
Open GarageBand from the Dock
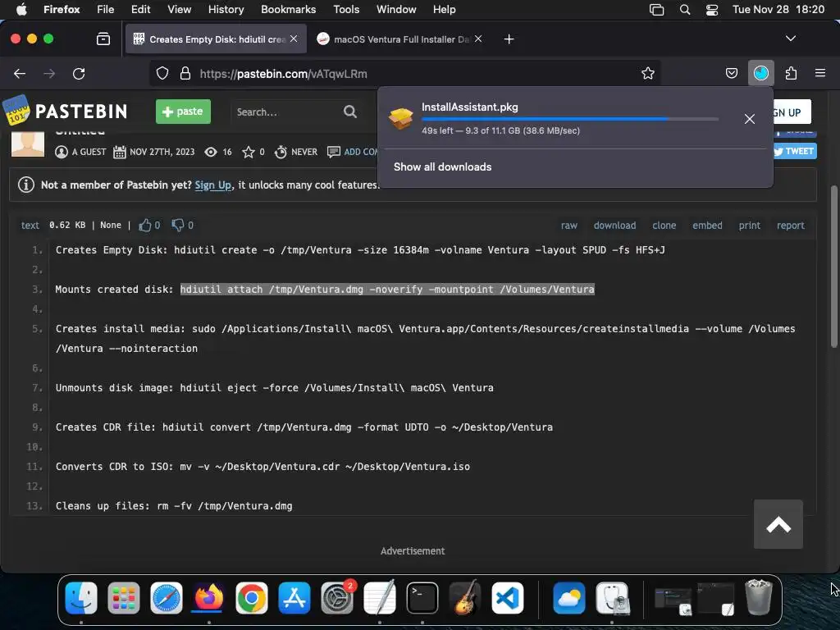tap(464, 598)
